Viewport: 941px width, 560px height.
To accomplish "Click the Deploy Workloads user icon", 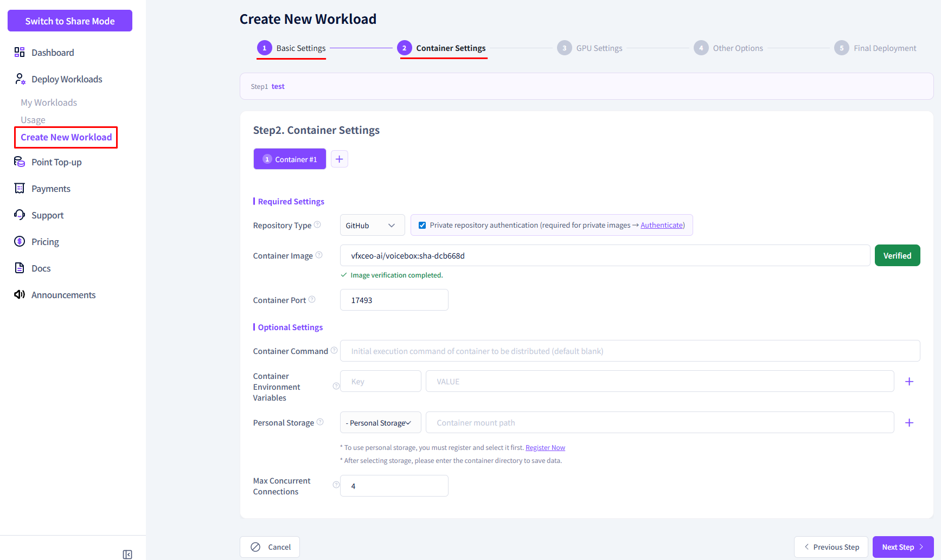I will (20, 79).
